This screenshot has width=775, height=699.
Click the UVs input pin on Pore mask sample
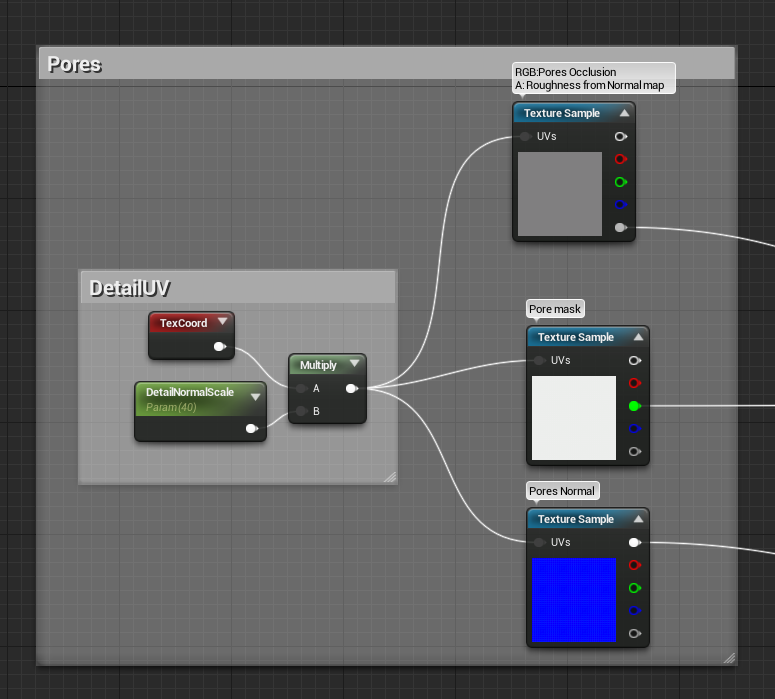pos(539,360)
